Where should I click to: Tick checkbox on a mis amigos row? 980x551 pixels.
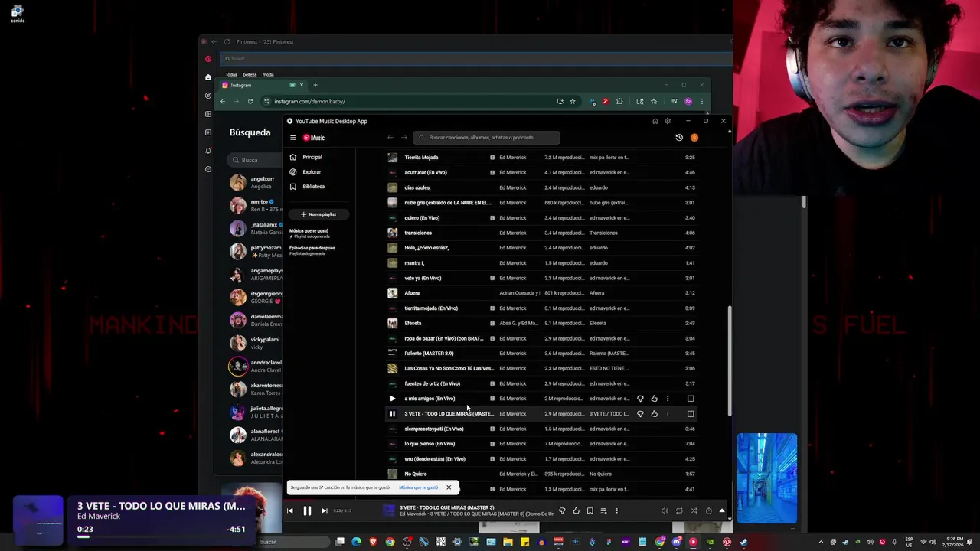pos(691,399)
